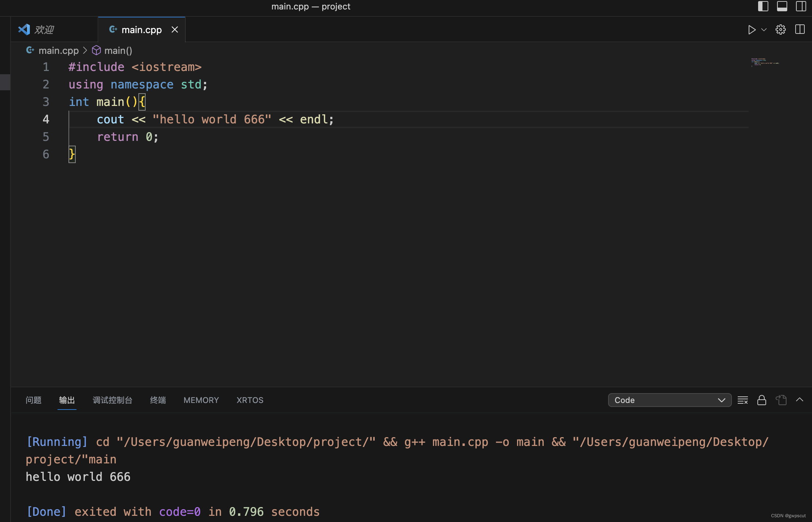Split the editor into two panes
The height and width of the screenshot is (522, 812).
point(800,29)
